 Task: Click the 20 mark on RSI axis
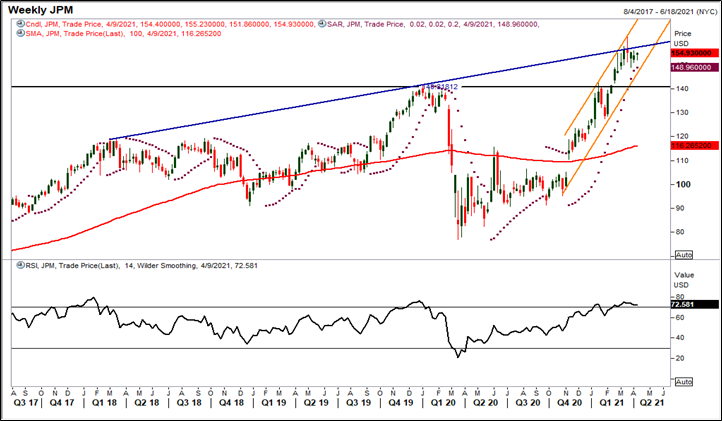point(680,358)
